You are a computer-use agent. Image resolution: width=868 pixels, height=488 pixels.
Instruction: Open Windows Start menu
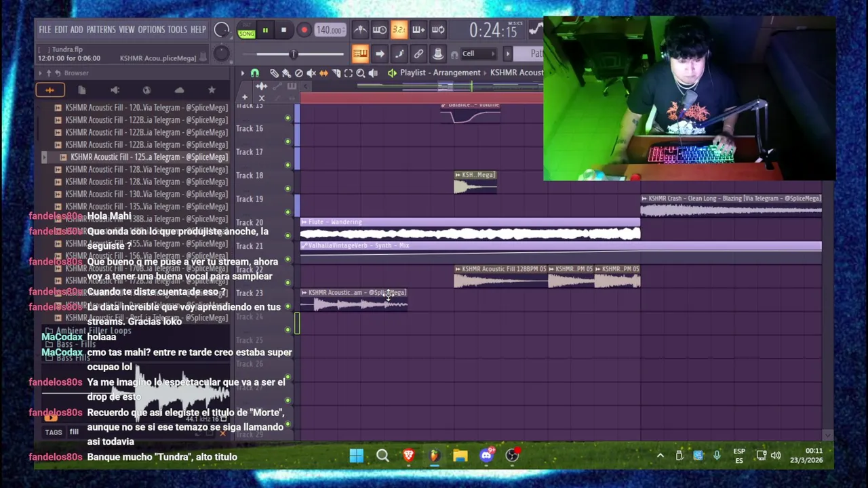356,455
